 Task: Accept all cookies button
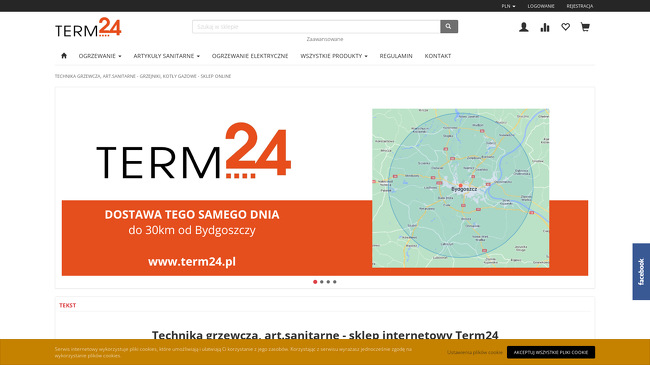point(551,352)
